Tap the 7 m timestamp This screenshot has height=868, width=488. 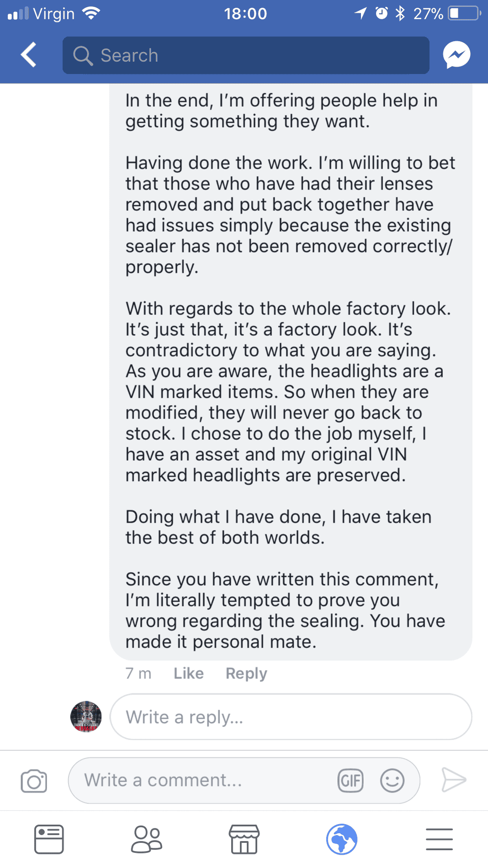[x=138, y=673]
